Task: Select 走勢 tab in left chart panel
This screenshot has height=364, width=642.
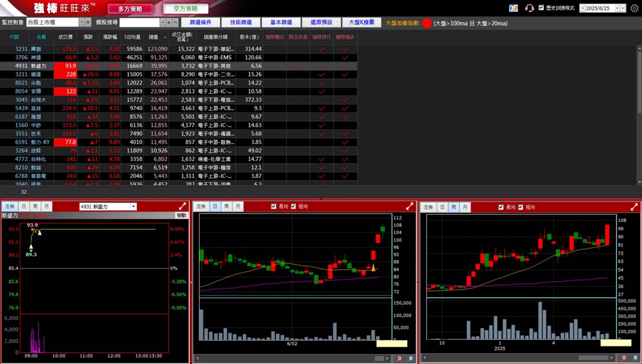Action: [11, 206]
